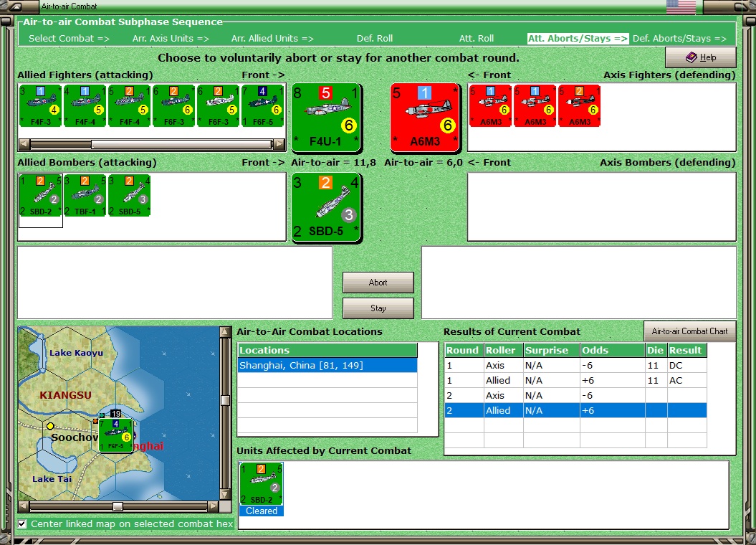
Task: Open the Air-to-air Combat Chart
Action: (x=689, y=331)
